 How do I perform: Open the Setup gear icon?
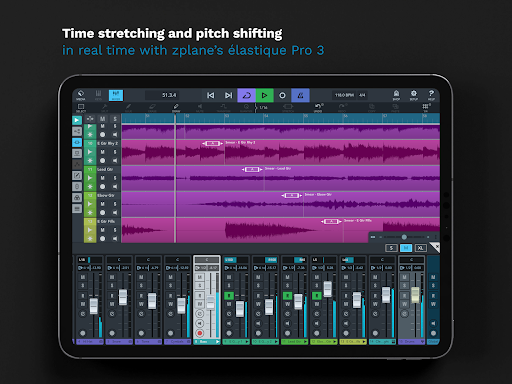[414, 95]
